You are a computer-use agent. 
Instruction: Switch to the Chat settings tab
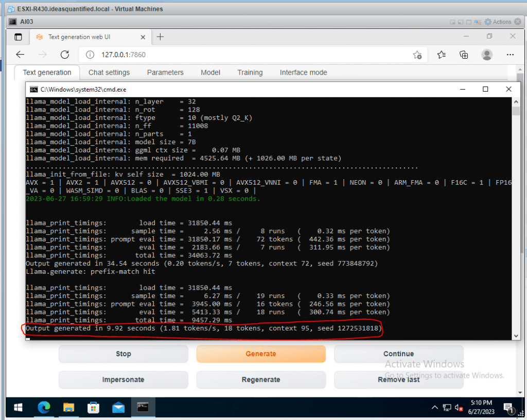(109, 73)
